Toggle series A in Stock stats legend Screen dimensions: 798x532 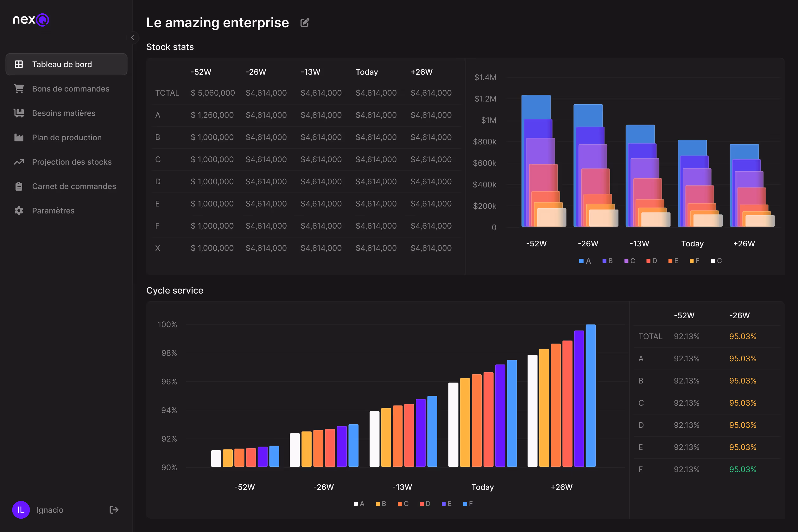click(585, 261)
